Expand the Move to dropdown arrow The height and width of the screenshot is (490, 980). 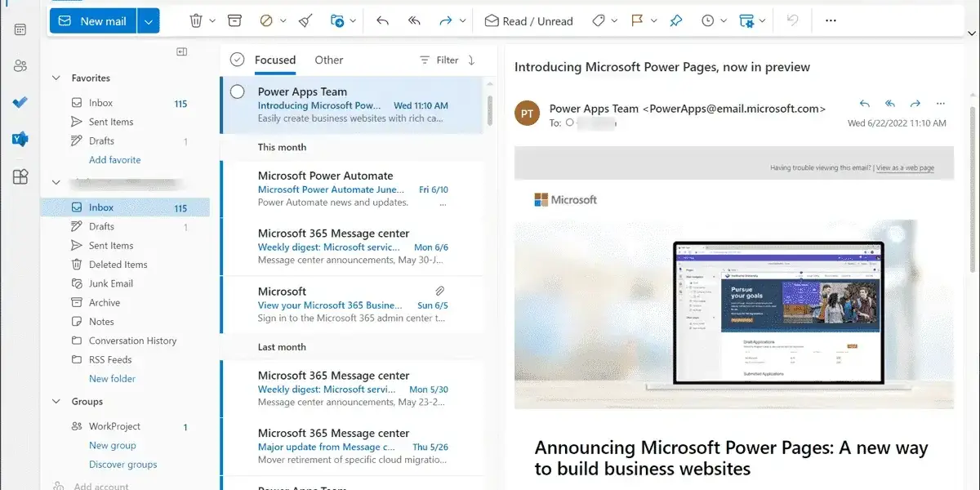(354, 21)
